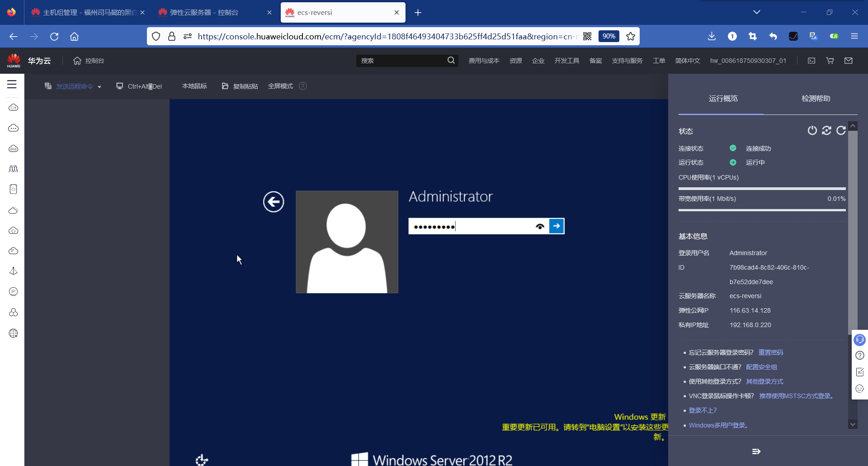Click the smiley satisfaction icon
The height and width of the screenshot is (466, 868).
click(860, 389)
